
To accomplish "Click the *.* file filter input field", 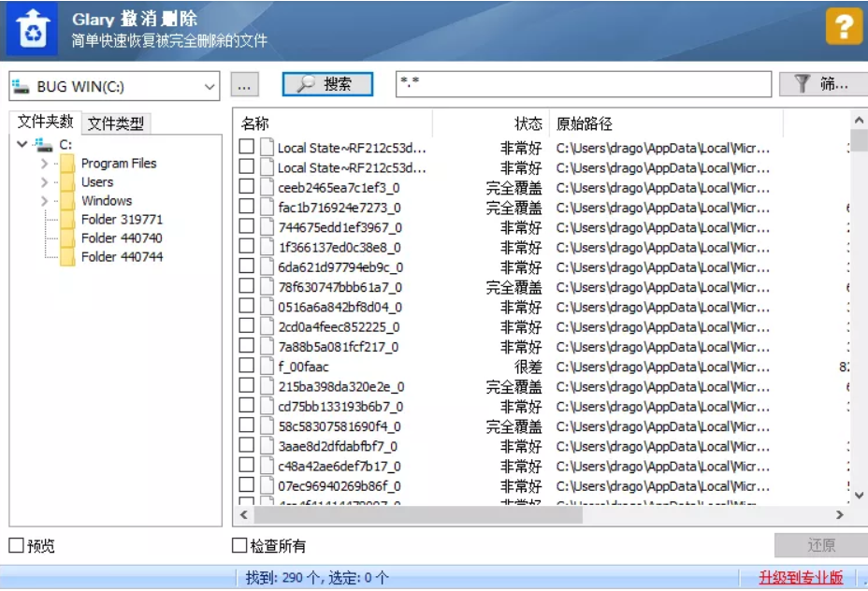I will [584, 84].
